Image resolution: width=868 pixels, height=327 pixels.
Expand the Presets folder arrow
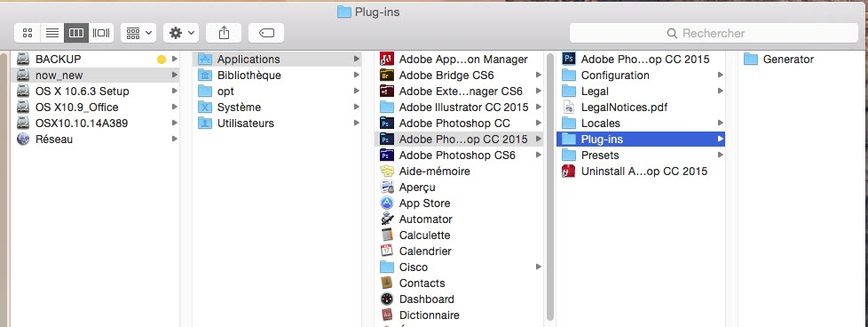(x=720, y=156)
